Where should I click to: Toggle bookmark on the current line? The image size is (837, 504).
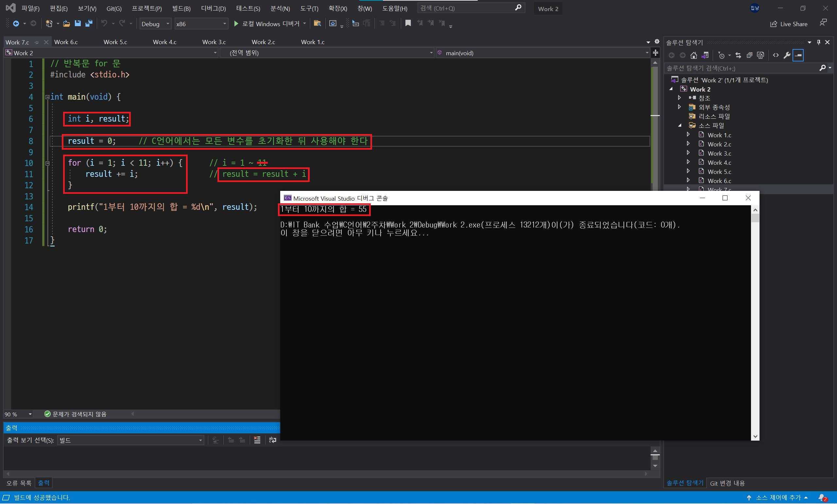click(408, 24)
